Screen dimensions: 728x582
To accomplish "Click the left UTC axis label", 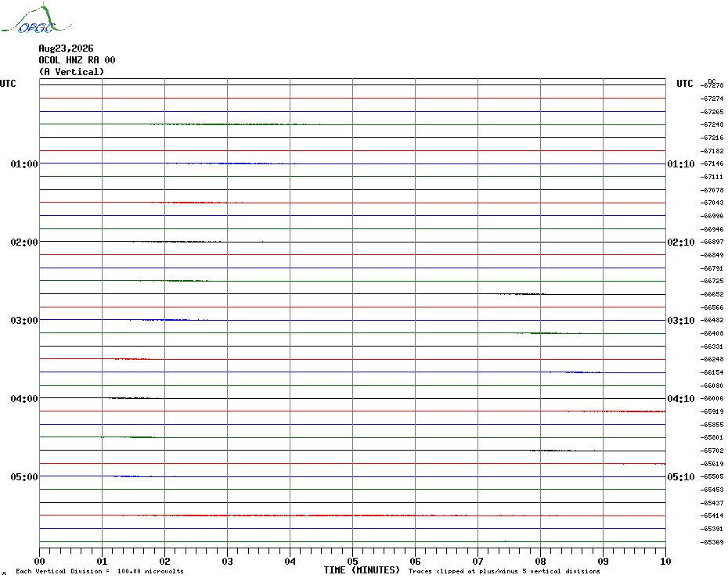I will pos(8,84).
